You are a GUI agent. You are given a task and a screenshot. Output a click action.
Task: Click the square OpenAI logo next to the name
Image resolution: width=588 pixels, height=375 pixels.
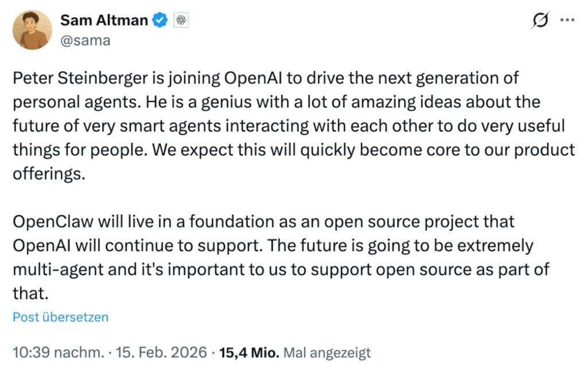181,20
